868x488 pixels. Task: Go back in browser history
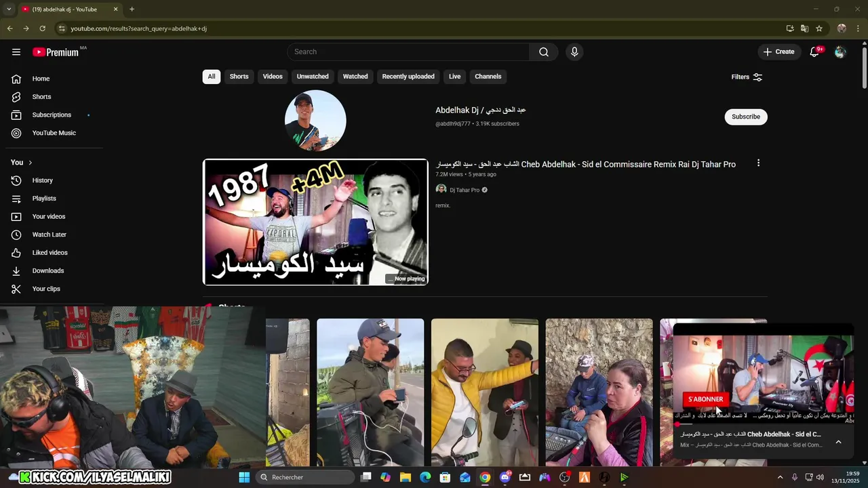(x=9, y=28)
